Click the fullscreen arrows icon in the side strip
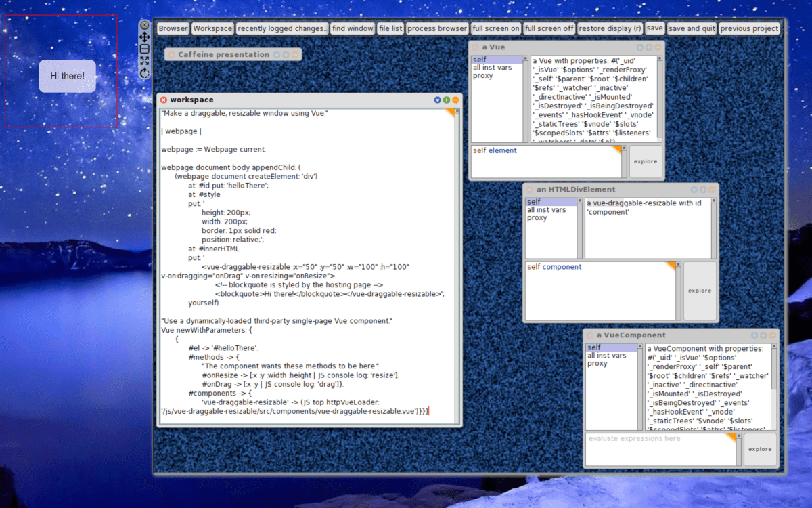Screen dimensions: 812x508 point(144,61)
